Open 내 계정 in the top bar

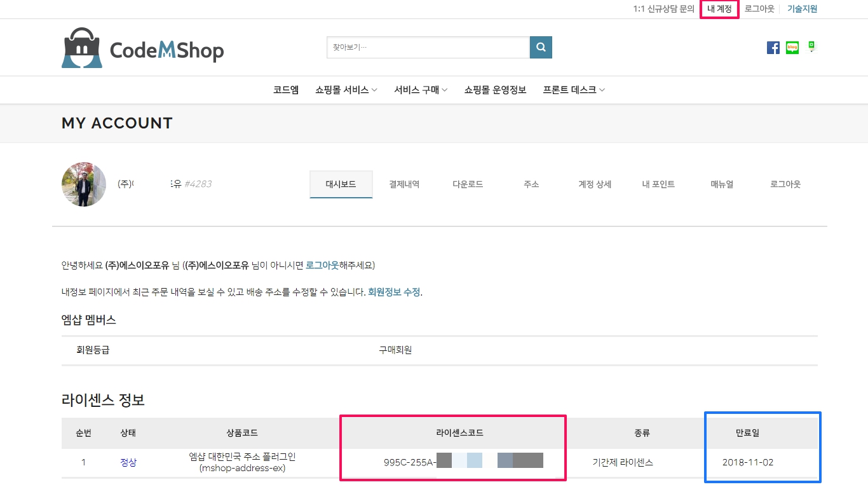719,9
